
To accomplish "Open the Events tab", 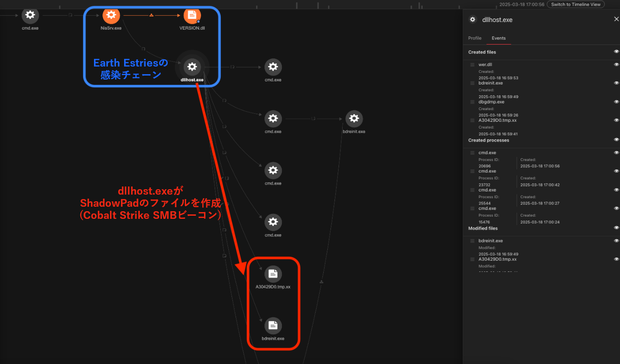I will tap(499, 38).
